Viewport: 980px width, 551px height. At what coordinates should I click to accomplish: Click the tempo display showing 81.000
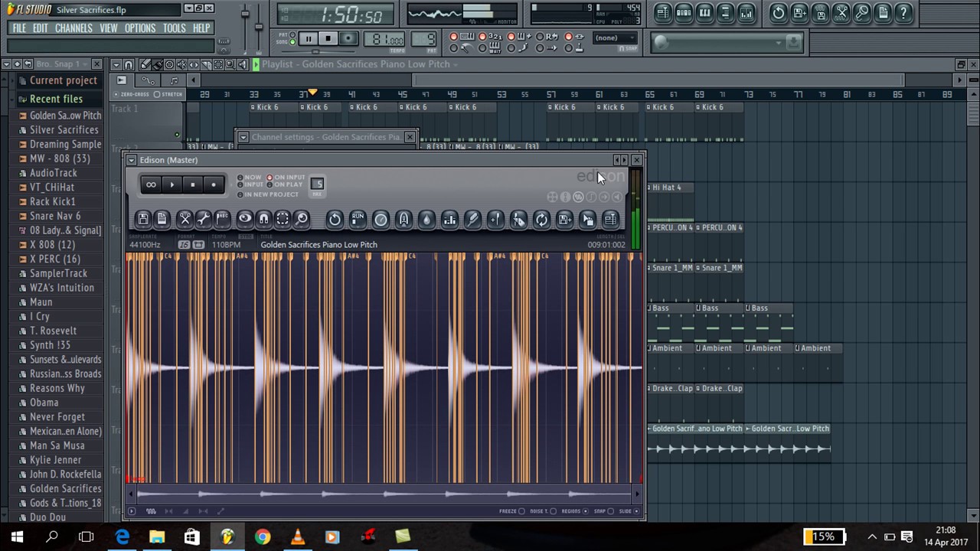pos(385,39)
